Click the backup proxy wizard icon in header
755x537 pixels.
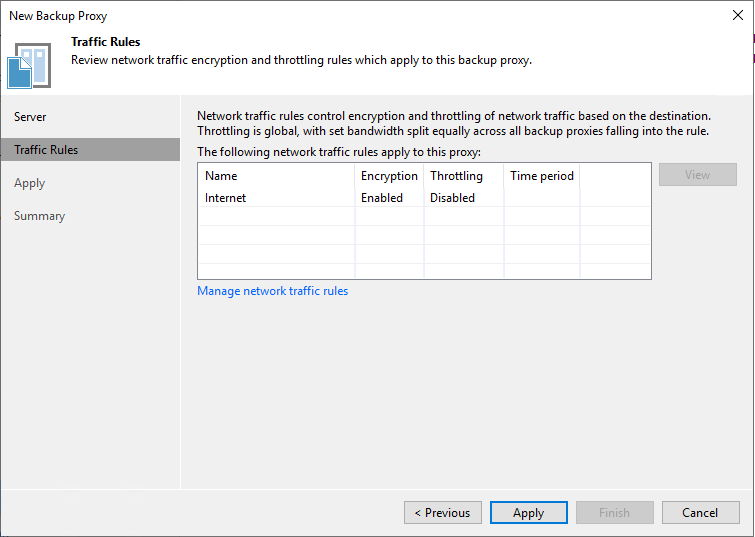30,64
